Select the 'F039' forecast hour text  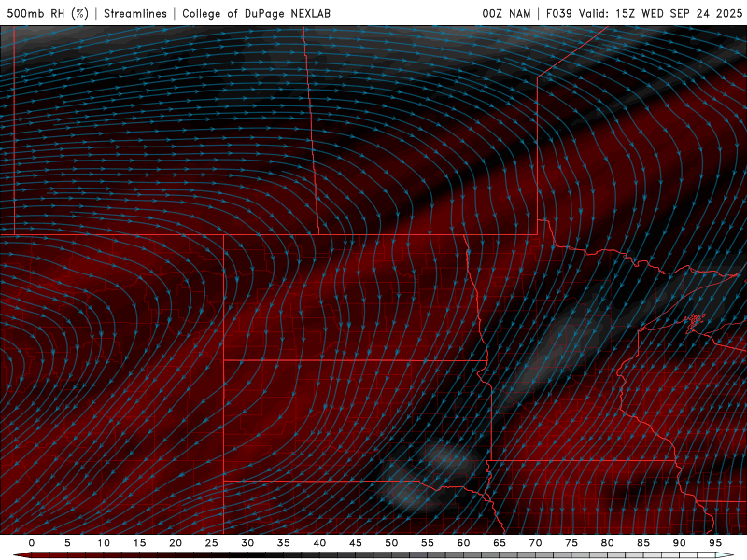558,13
